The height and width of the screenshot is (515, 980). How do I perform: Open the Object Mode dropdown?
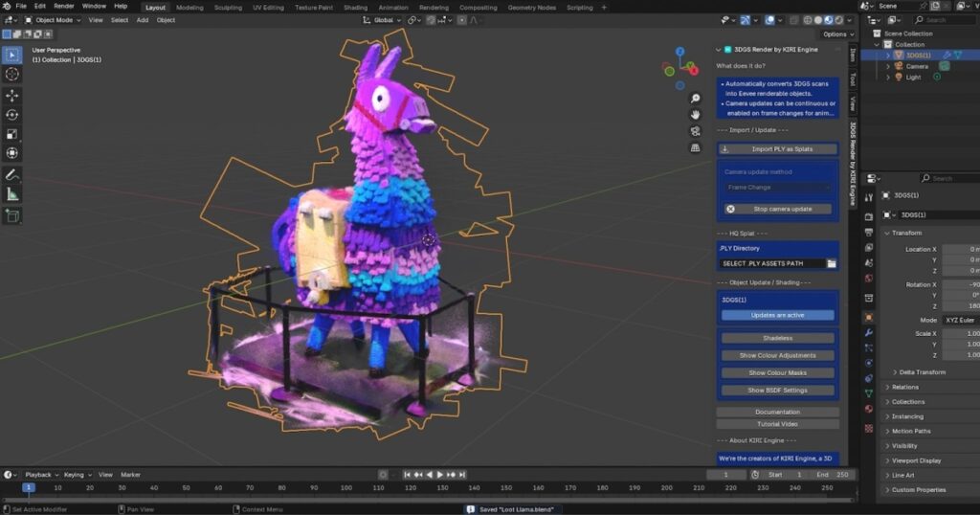pyautogui.click(x=54, y=20)
